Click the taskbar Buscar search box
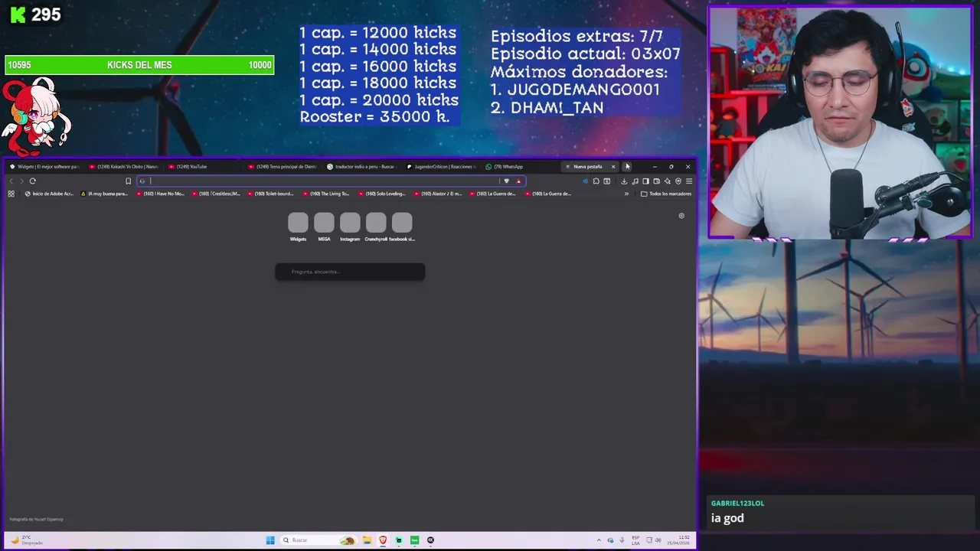 (x=318, y=540)
